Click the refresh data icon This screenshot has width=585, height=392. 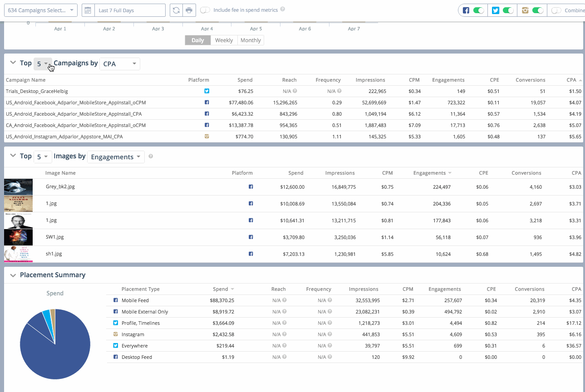(x=177, y=10)
